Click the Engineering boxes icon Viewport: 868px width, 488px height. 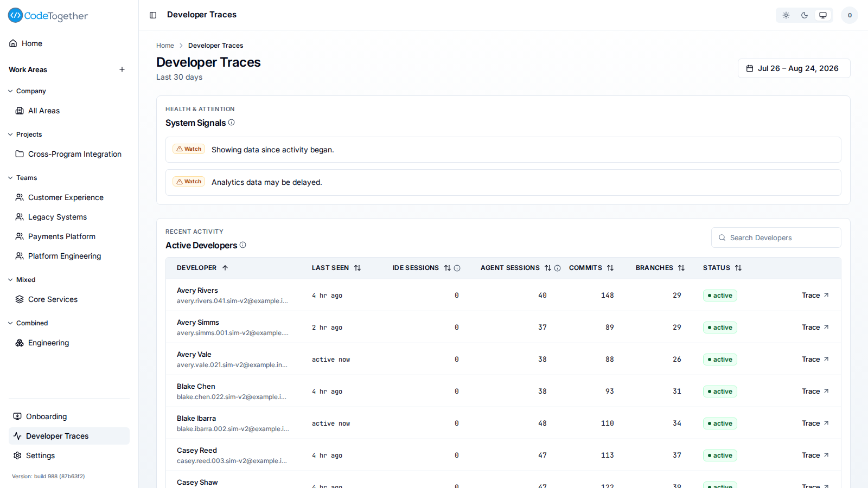(20, 343)
